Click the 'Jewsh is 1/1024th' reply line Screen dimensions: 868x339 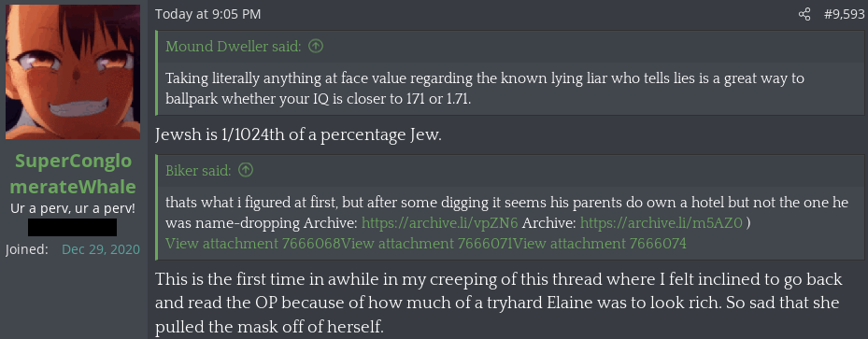coord(298,134)
